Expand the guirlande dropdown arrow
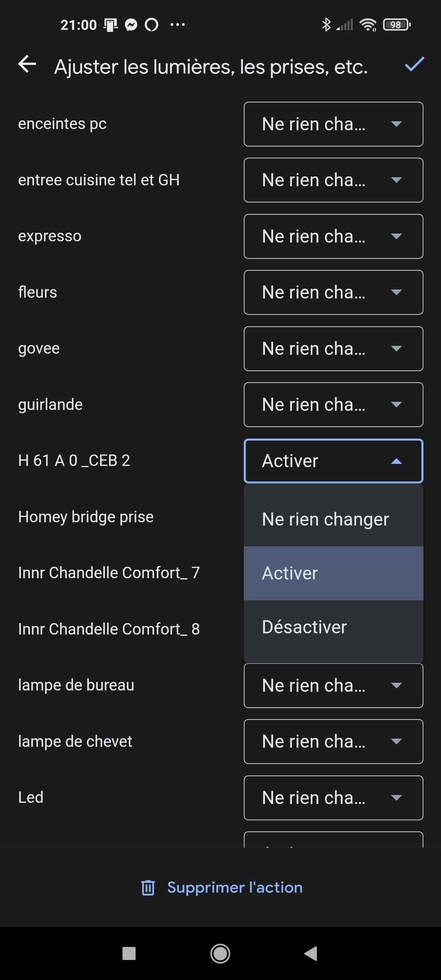Viewport: 441px width, 980px height. (x=396, y=405)
